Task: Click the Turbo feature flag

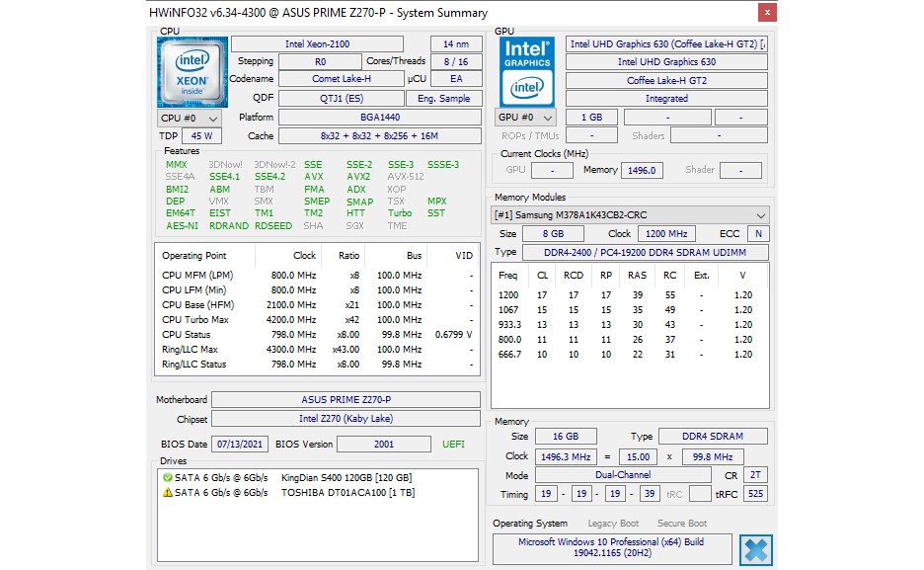Action: click(400, 213)
